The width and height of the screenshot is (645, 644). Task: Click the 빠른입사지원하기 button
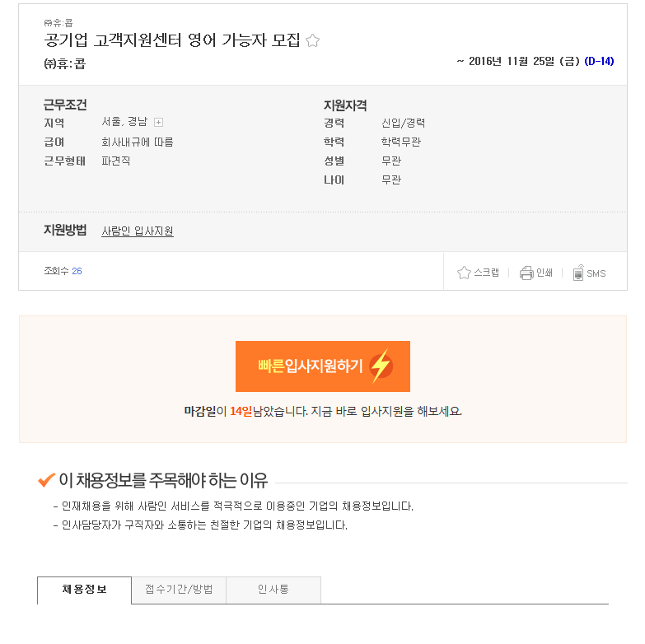323,366
